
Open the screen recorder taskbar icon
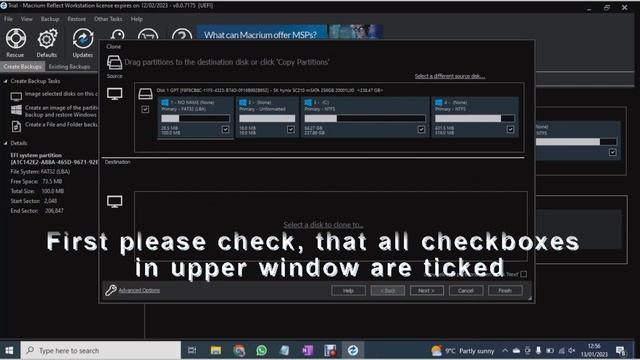click(330, 350)
